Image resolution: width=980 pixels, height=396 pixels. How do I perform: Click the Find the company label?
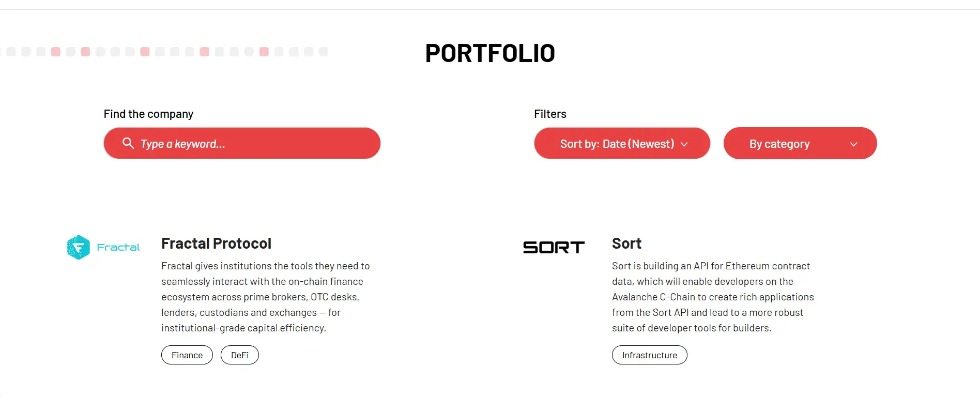[x=148, y=114]
